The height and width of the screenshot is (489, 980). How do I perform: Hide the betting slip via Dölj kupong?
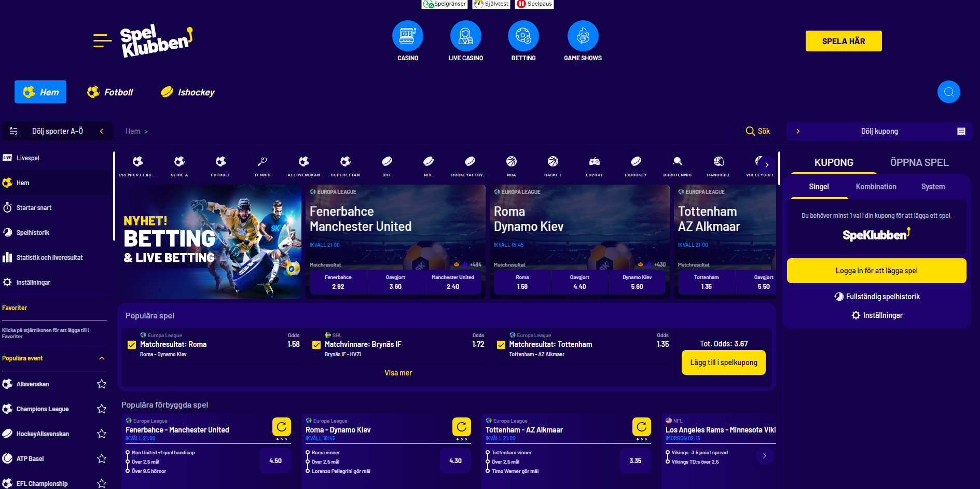(879, 131)
